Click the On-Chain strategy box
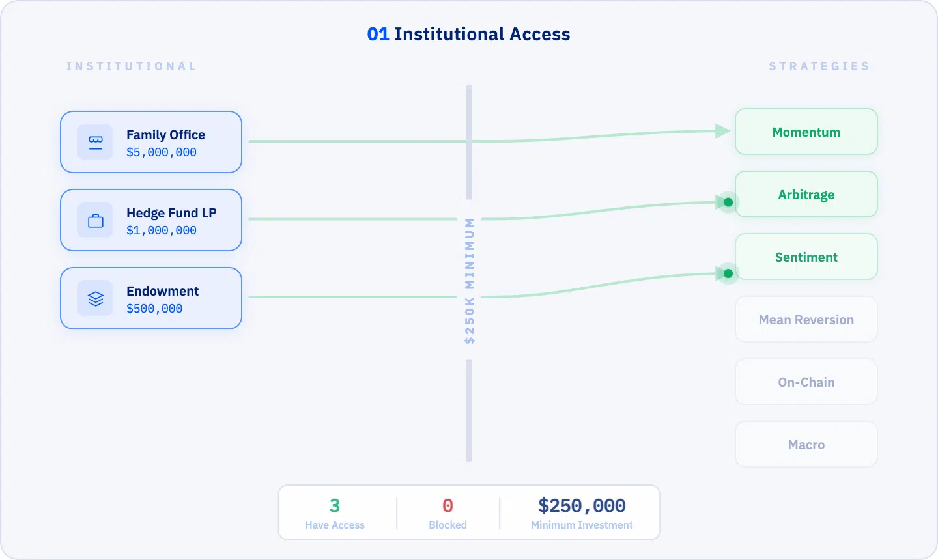938x560 pixels. point(806,382)
